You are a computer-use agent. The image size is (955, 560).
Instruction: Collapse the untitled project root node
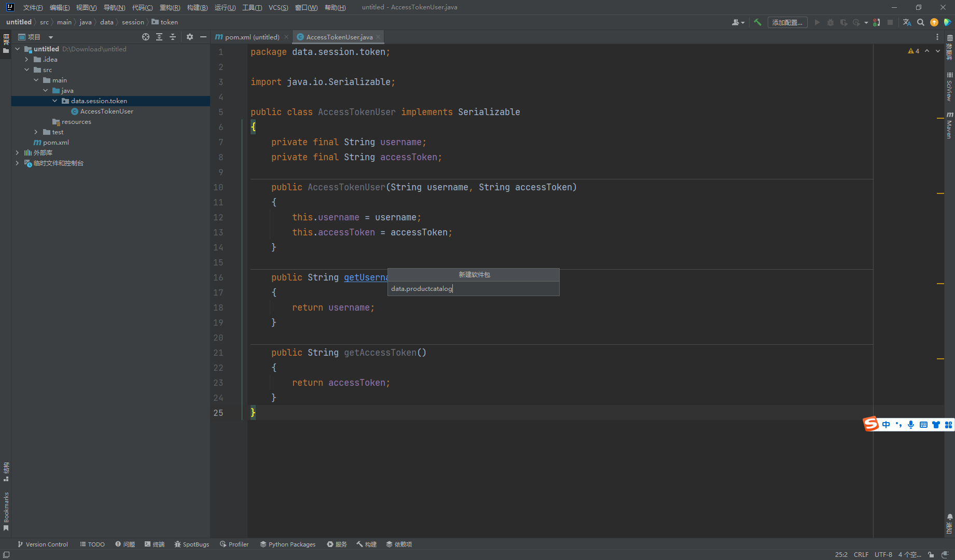coord(17,49)
